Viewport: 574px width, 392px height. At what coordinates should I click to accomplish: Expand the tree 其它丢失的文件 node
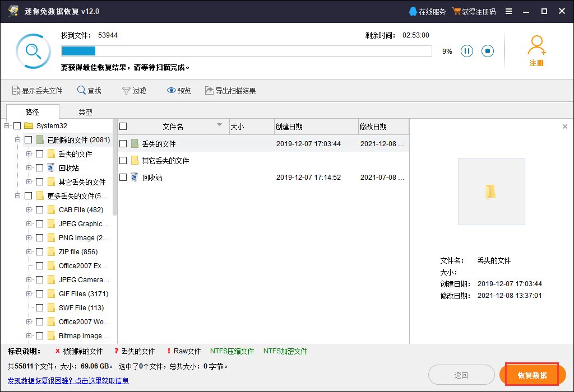(x=29, y=182)
